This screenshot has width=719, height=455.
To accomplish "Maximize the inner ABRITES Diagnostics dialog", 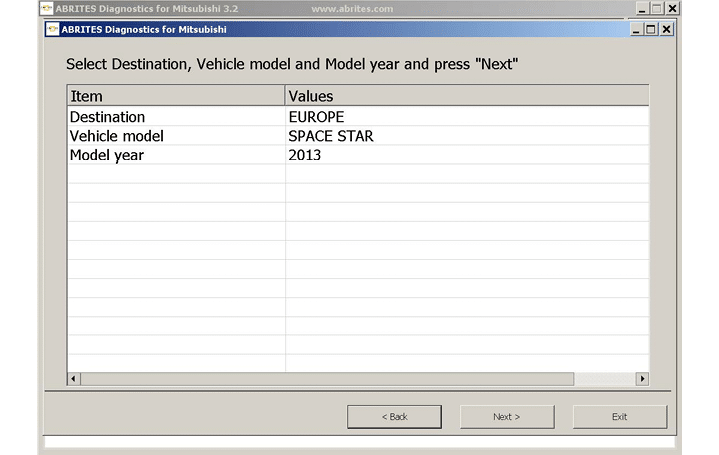I will pos(652,29).
